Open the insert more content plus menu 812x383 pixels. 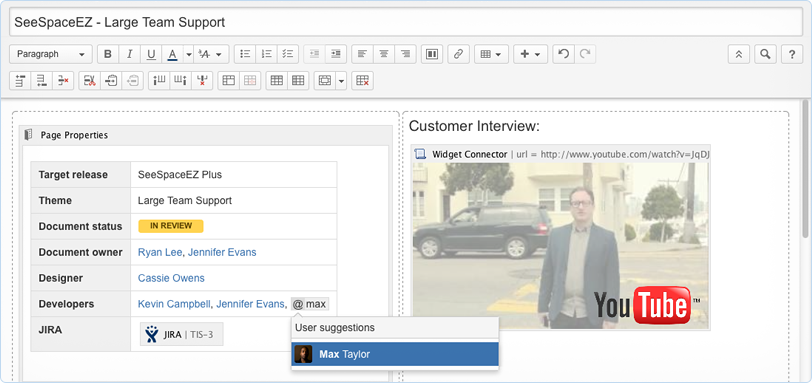(530, 54)
